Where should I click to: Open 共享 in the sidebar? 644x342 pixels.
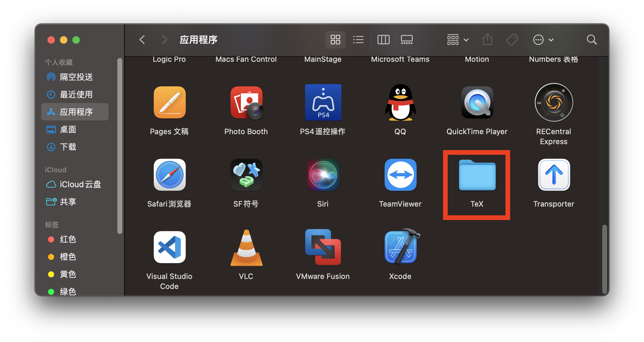point(75,202)
